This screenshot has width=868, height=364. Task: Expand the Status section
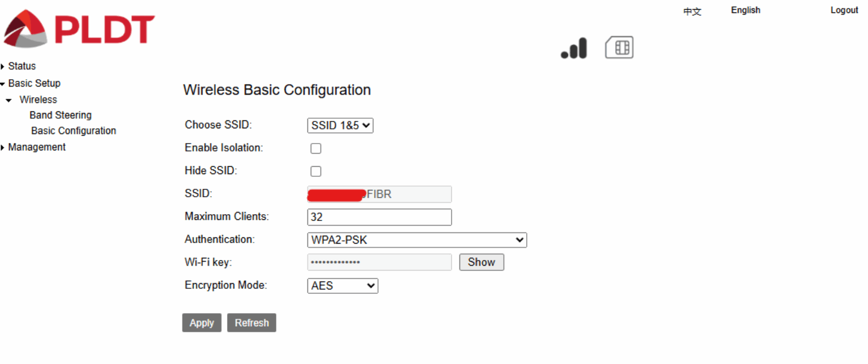[22, 66]
